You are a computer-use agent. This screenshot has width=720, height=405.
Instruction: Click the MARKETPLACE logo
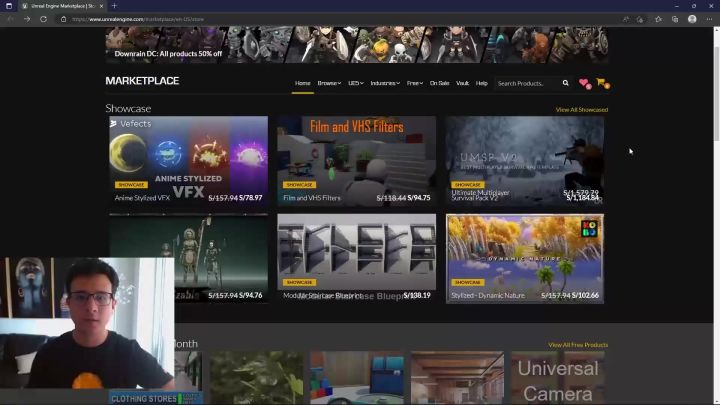click(142, 81)
